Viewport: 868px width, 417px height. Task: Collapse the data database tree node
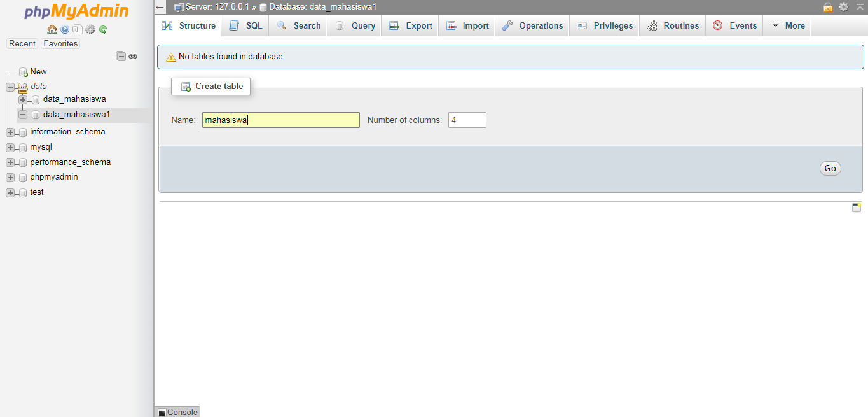point(10,86)
